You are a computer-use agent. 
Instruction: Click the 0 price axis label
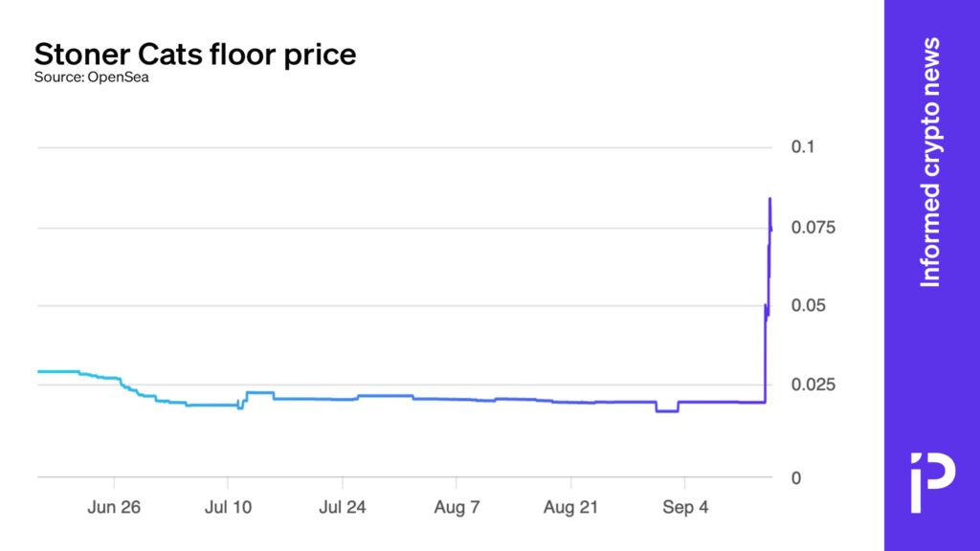(796, 477)
